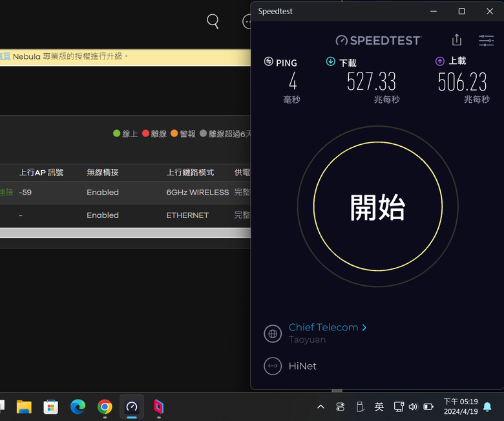Open the Speedtest share results icon
504x421 pixels.
click(457, 40)
